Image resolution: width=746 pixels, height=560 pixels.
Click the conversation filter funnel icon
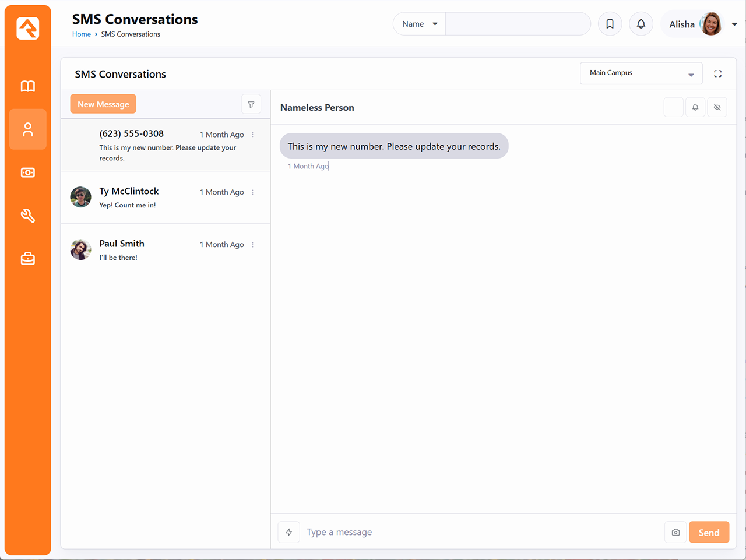coord(251,105)
